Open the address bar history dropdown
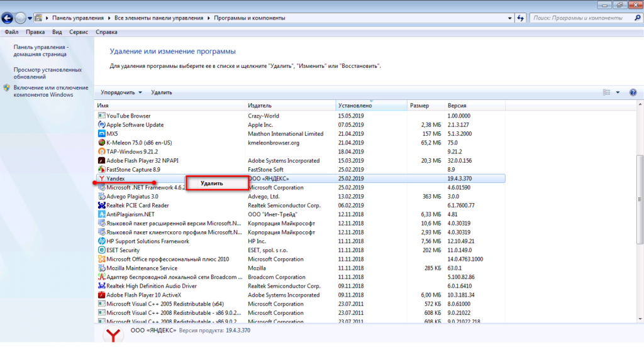This screenshot has width=644, height=362. 509,18
